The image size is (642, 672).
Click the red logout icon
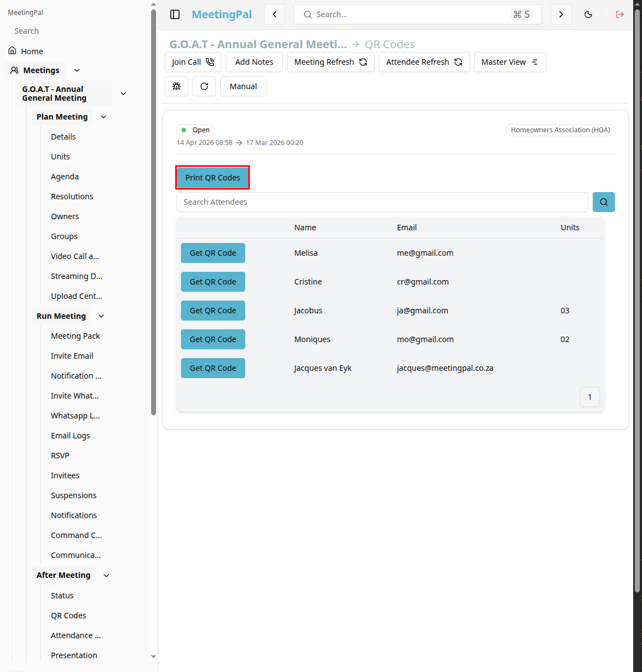click(620, 14)
